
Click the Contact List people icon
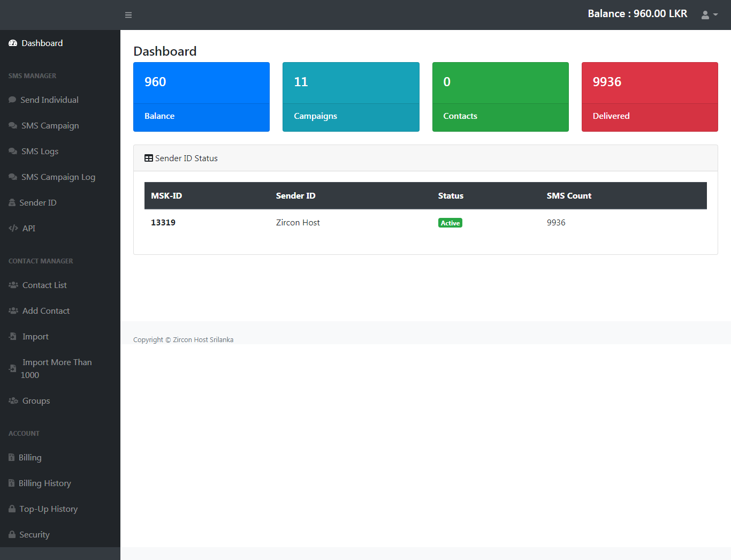(x=13, y=285)
